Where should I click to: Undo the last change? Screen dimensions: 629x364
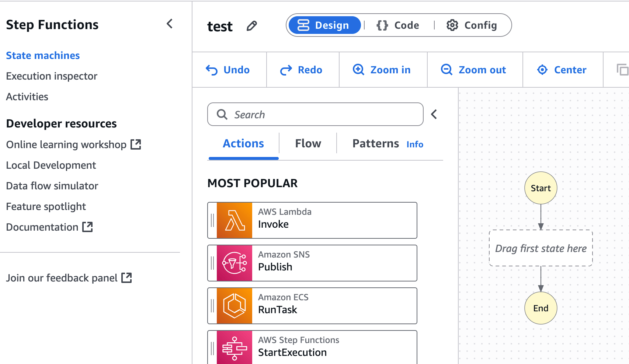coord(228,70)
